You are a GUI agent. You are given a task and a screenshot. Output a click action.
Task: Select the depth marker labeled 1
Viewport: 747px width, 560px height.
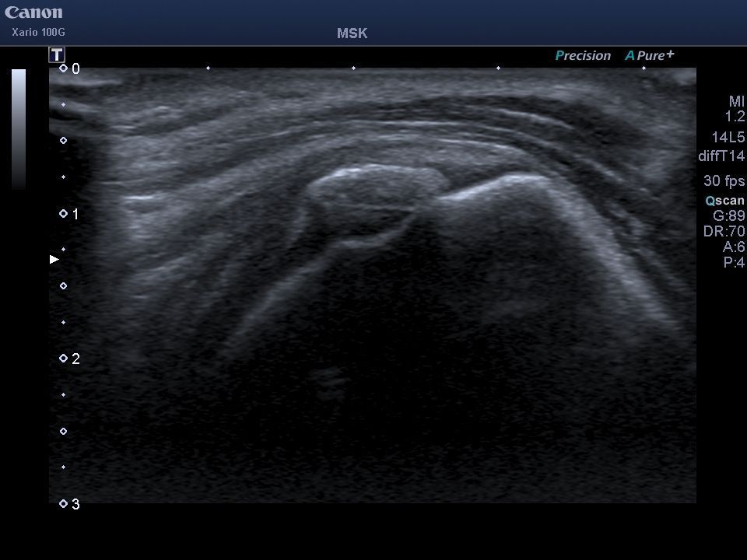pos(70,214)
